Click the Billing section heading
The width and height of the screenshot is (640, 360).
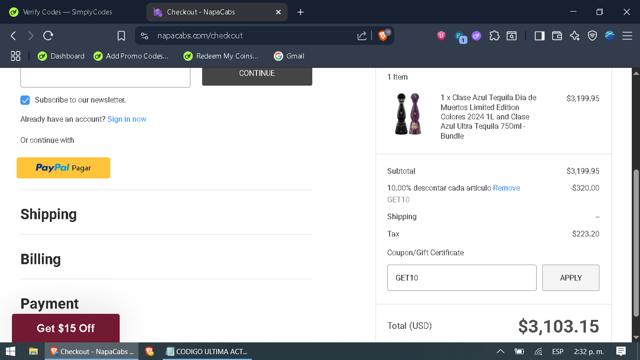point(40,259)
